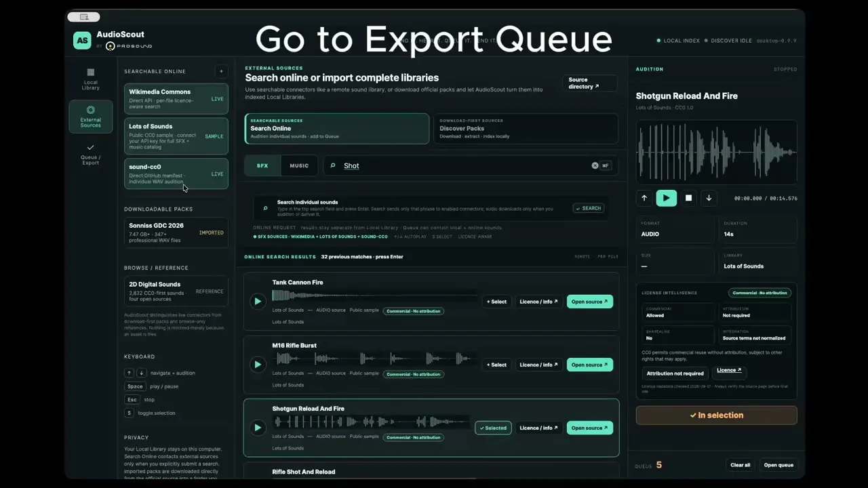Toggle the Wikimedia Commons connector
This screenshot has height=488, width=868.
pos(176,99)
